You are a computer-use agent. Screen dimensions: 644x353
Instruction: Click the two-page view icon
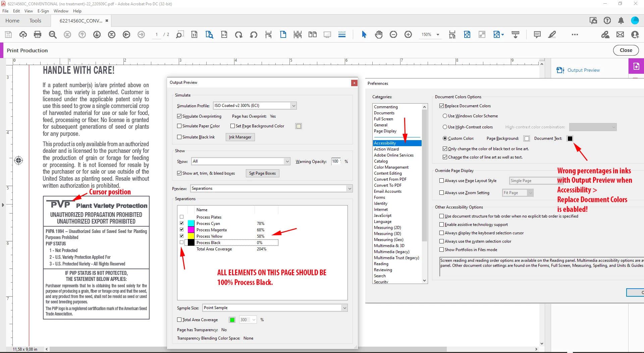pyautogui.click(x=313, y=35)
